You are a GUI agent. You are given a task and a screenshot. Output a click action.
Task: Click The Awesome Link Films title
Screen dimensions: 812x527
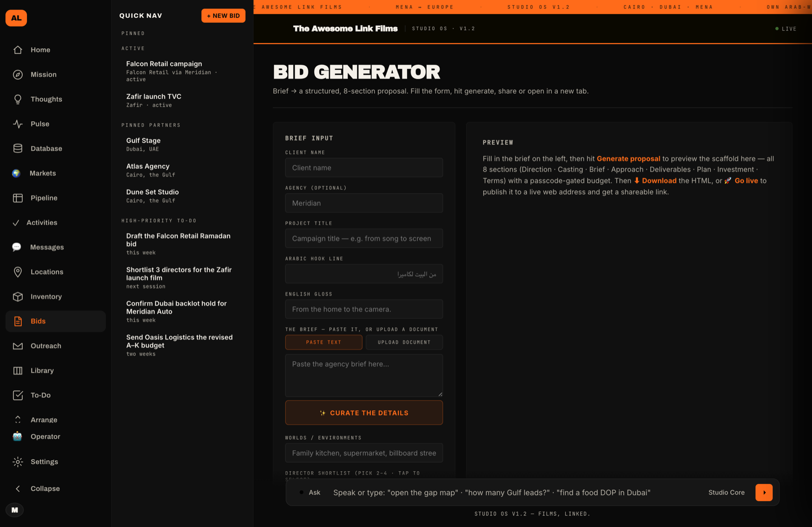pos(345,28)
